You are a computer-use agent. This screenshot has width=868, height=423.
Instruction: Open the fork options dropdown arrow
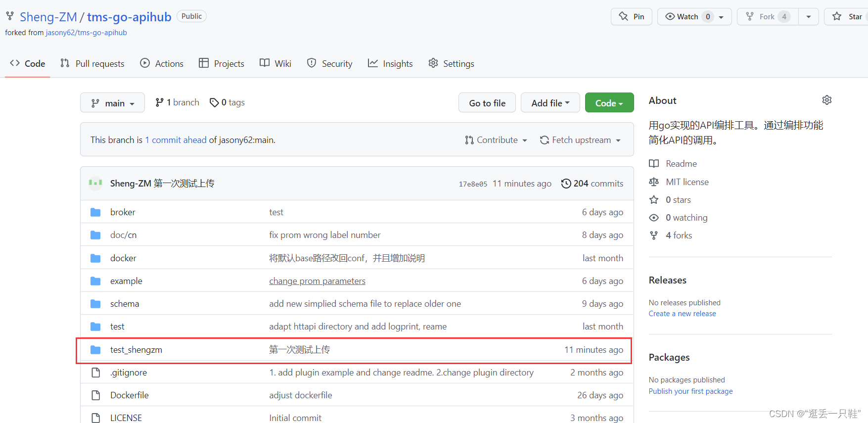pos(809,17)
